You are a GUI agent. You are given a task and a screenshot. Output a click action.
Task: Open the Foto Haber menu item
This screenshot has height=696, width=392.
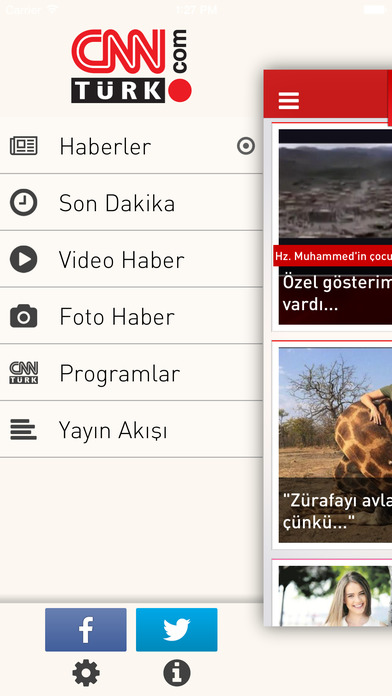pos(131,316)
